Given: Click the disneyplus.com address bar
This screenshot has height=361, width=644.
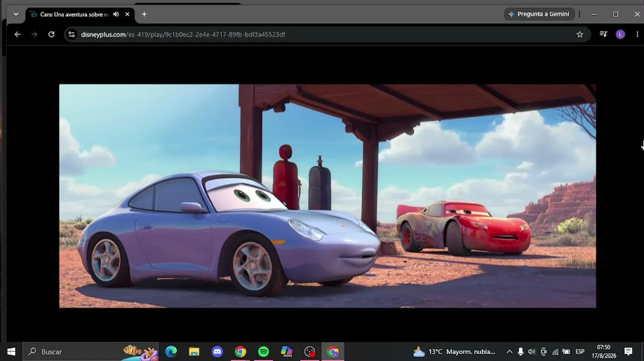Looking at the screenshot, I should (x=326, y=34).
